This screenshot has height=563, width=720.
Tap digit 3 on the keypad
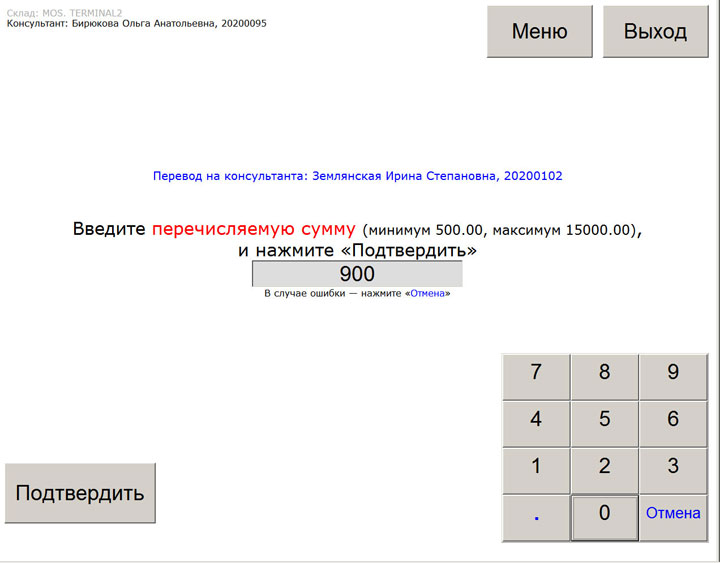pos(673,471)
